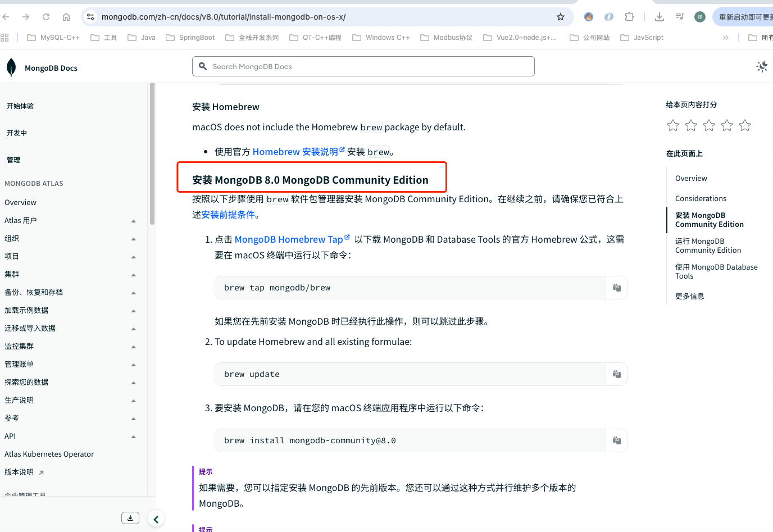The height and width of the screenshot is (532, 773).
Task: Click the browser forward arrow
Action: 26,17
